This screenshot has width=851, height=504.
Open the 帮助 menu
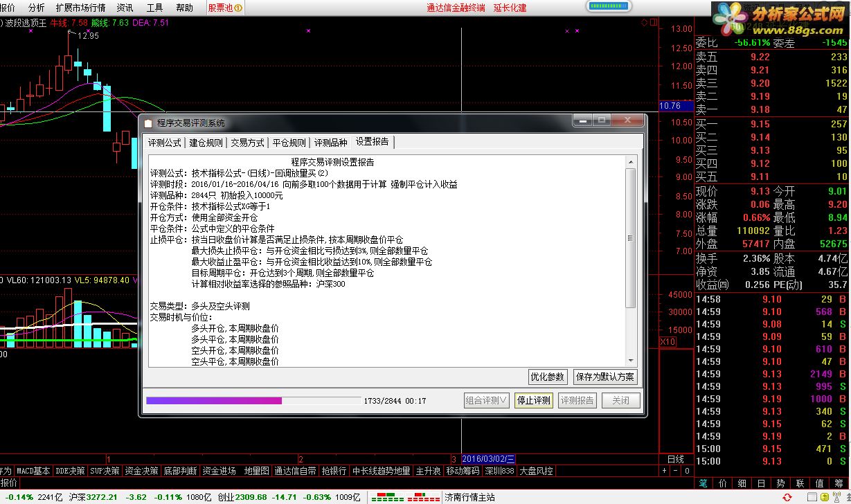[x=185, y=8]
